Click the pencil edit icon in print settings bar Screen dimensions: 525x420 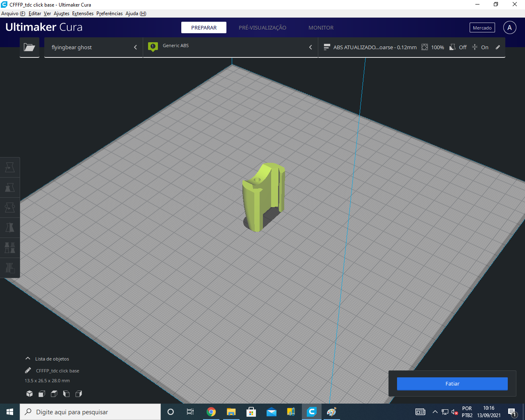click(498, 47)
